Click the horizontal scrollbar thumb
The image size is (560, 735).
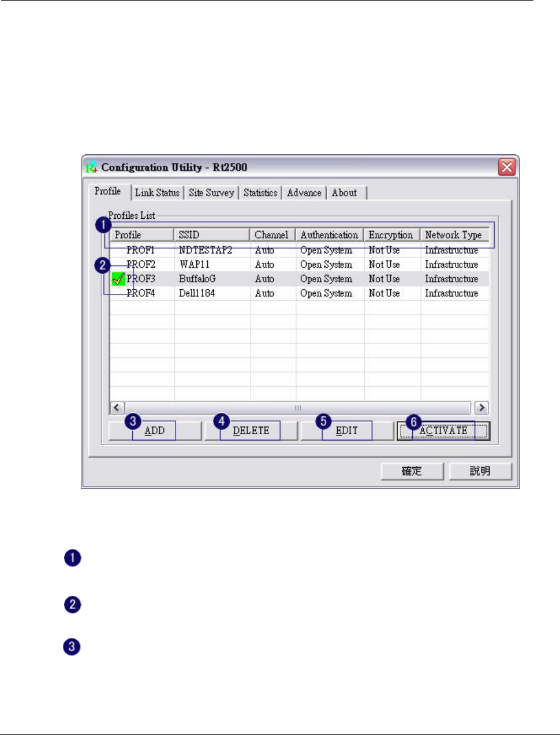[x=298, y=408]
